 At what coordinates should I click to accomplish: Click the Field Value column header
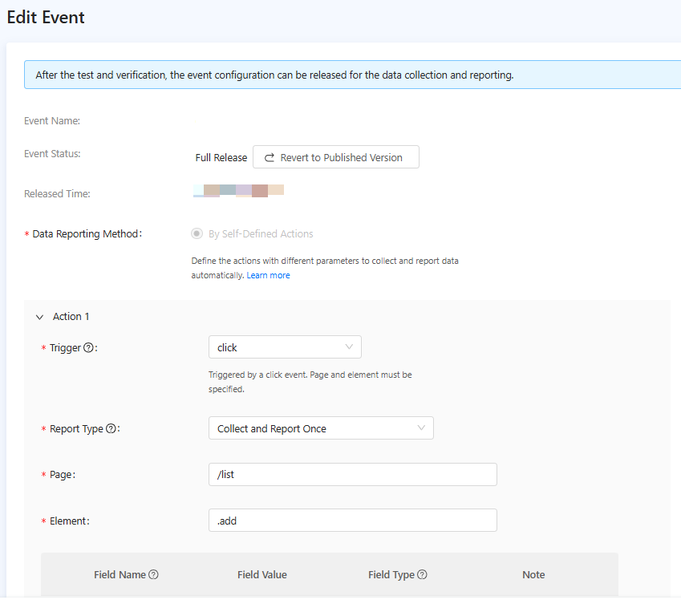tap(261, 575)
